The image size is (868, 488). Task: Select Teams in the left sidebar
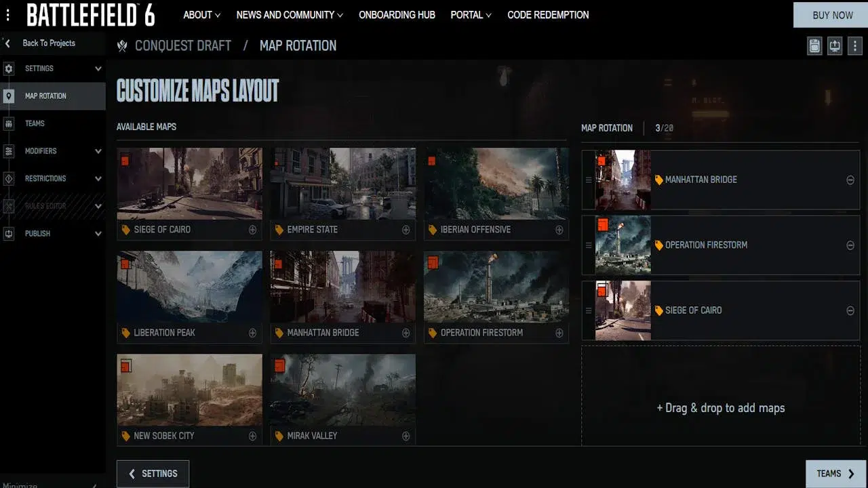click(35, 123)
